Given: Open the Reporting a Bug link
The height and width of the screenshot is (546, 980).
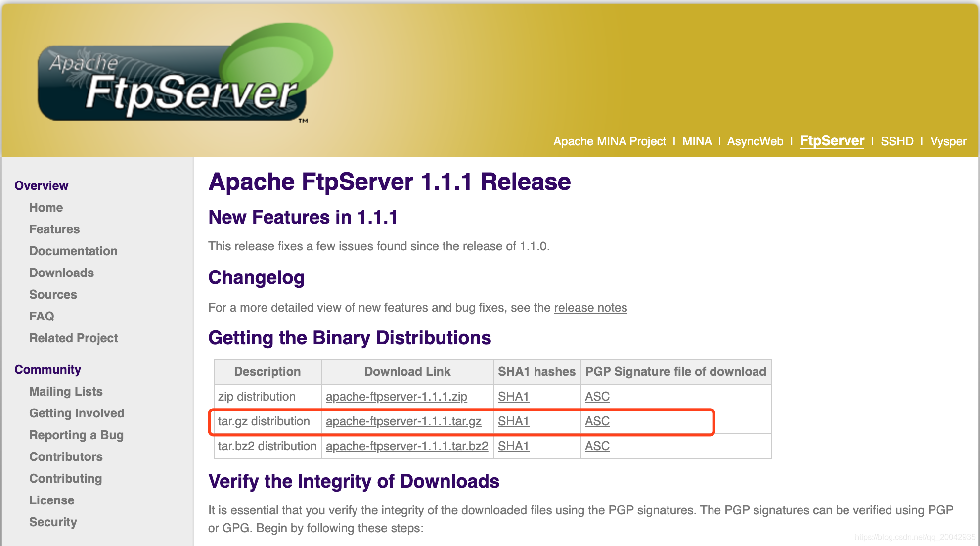Looking at the screenshot, I should point(76,435).
